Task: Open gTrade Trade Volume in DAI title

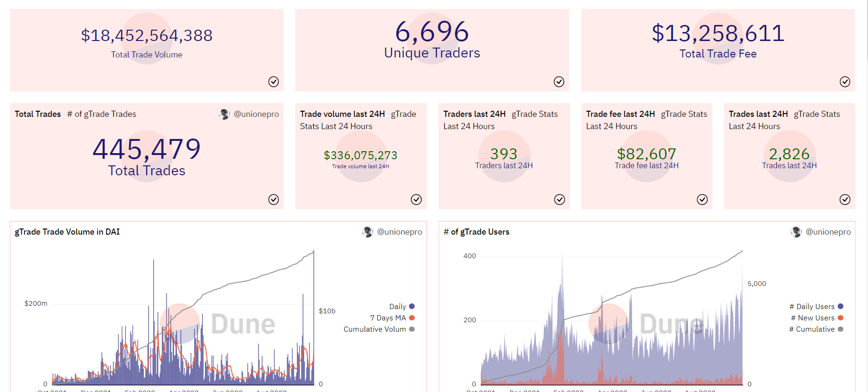Action: tap(67, 232)
